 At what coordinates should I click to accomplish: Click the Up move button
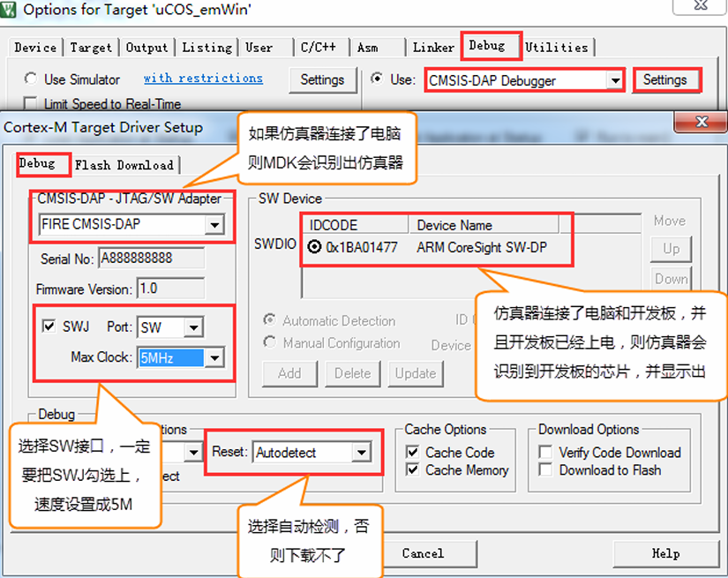(672, 250)
